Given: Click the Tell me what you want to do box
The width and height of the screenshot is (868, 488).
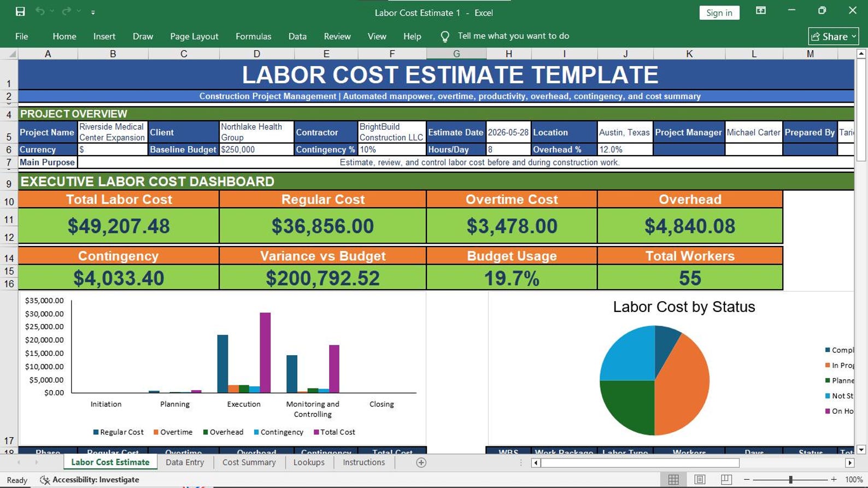Looking at the screenshot, I should click(513, 36).
